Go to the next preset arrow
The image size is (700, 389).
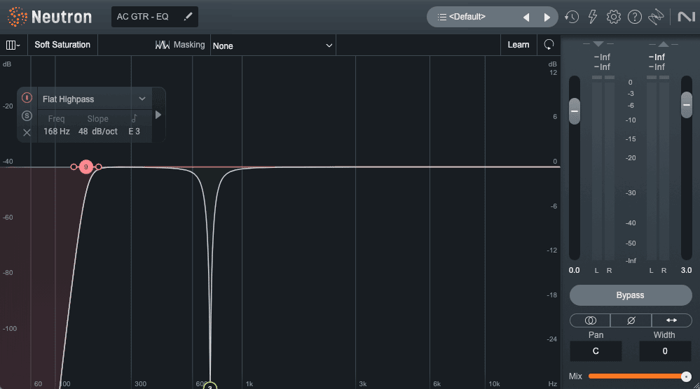pyautogui.click(x=547, y=17)
